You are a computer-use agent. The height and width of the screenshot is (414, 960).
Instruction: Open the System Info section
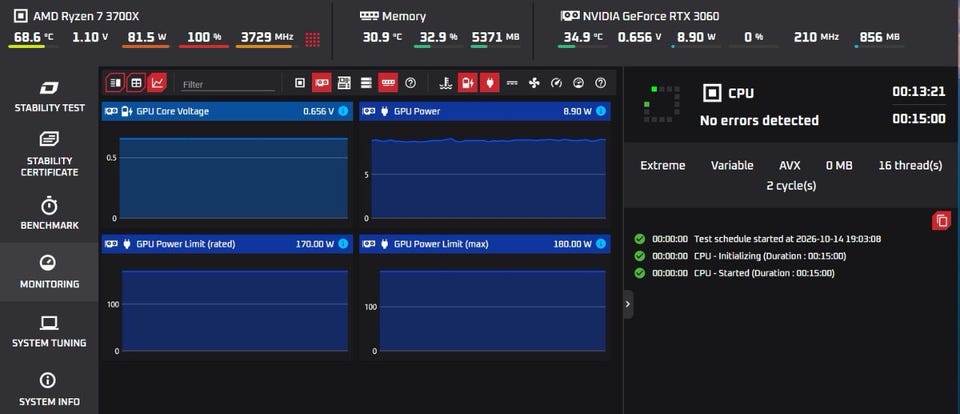tap(49, 390)
